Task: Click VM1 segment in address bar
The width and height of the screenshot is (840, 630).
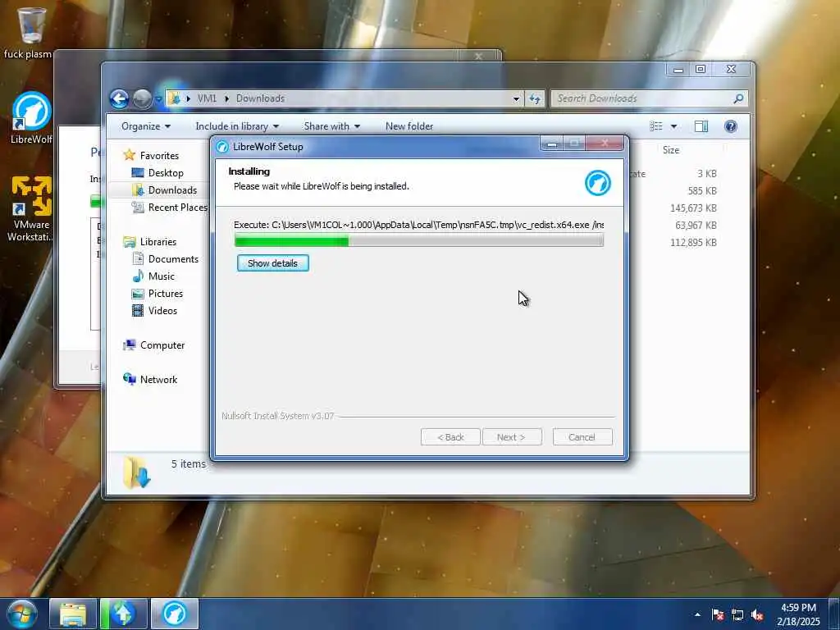Action: click(x=207, y=98)
